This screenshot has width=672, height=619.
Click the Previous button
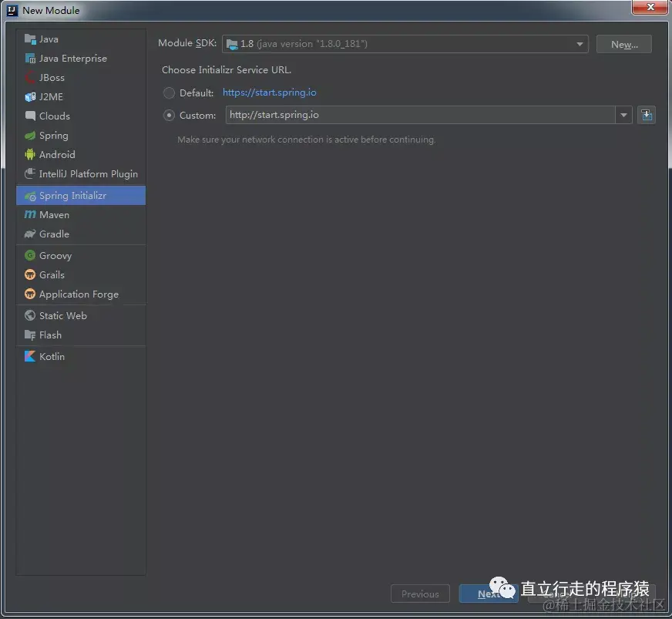[x=420, y=594]
